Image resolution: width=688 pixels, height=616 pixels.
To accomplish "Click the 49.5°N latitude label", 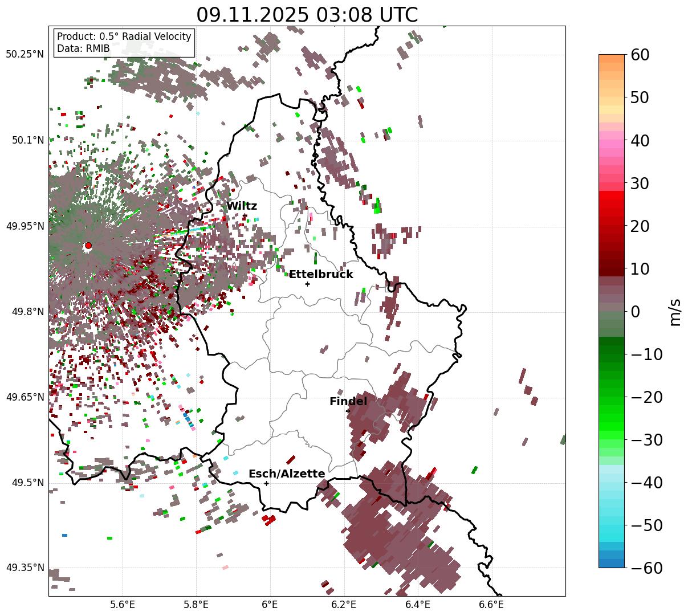I will [27, 483].
